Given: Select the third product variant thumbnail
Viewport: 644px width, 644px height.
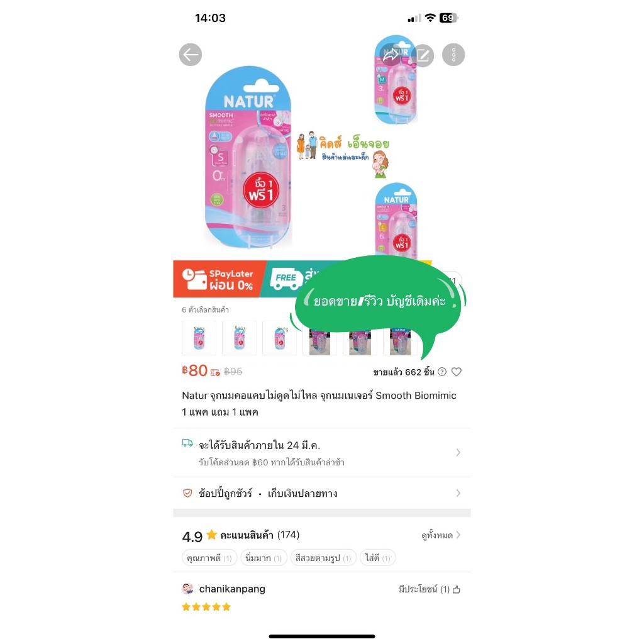Looking at the screenshot, I should [x=279, y=338].
